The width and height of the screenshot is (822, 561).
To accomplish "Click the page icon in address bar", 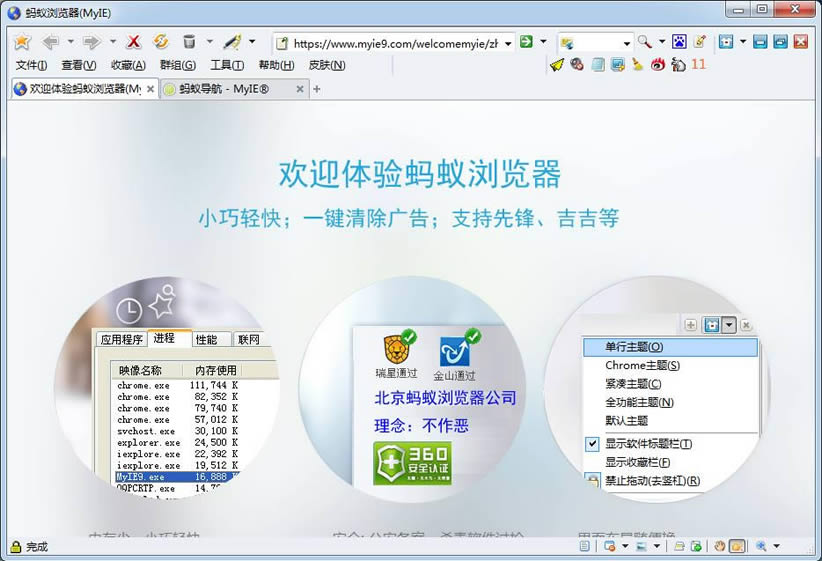I will tap(282, 43).
